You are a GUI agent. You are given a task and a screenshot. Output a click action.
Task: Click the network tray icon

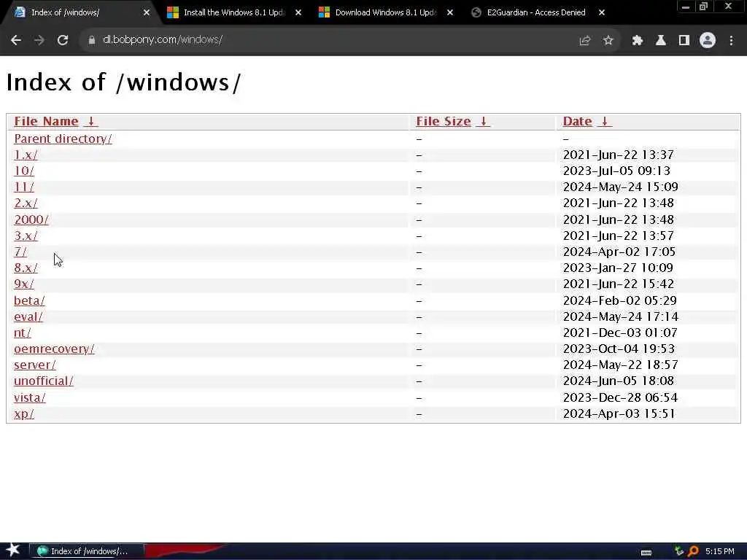pos(679,551)
